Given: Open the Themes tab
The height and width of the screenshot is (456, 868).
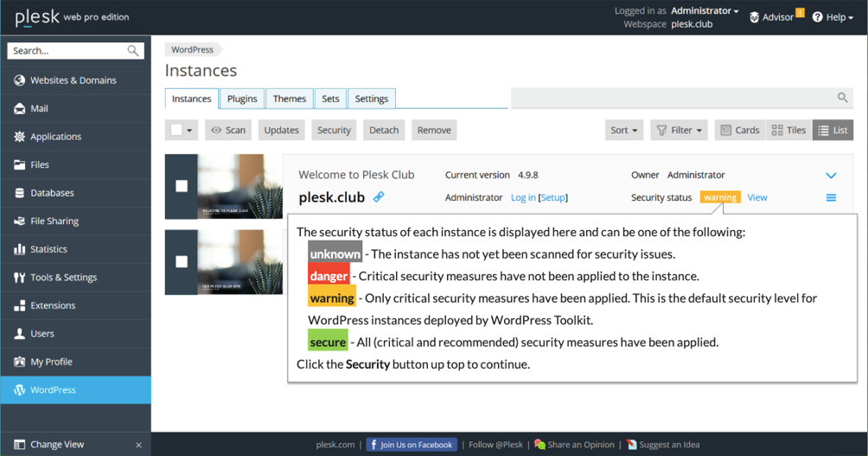Looking at the screenshot, I should coord(290,99).
